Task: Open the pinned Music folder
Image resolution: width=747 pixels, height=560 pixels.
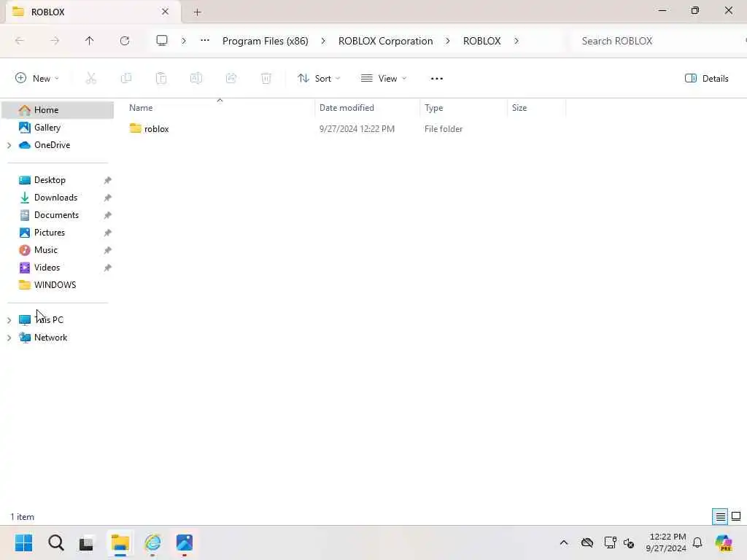Action: [x=45, y=250]
